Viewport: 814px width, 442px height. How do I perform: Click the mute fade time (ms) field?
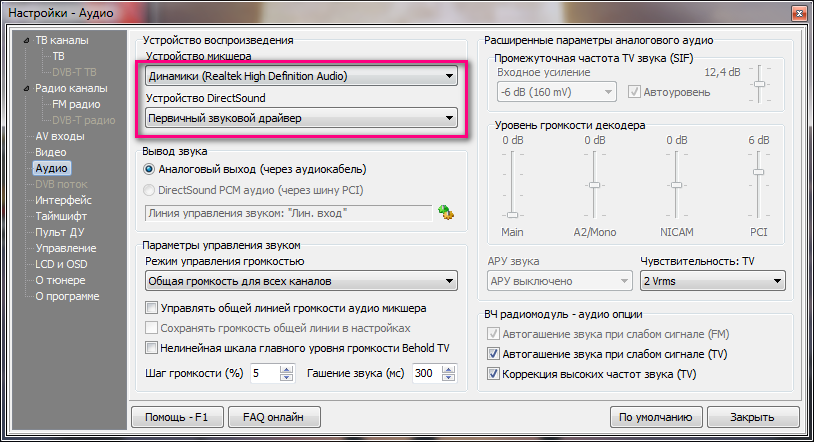(x=425, y=373)
